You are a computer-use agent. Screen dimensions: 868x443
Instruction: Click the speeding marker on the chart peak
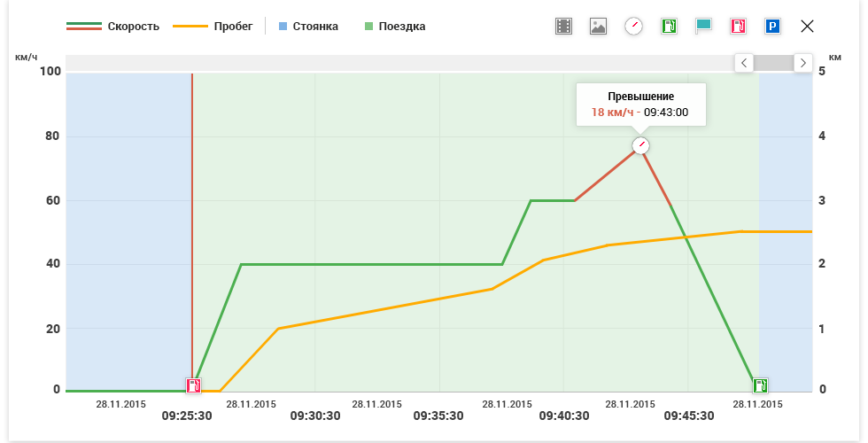[x=640, y=146]
